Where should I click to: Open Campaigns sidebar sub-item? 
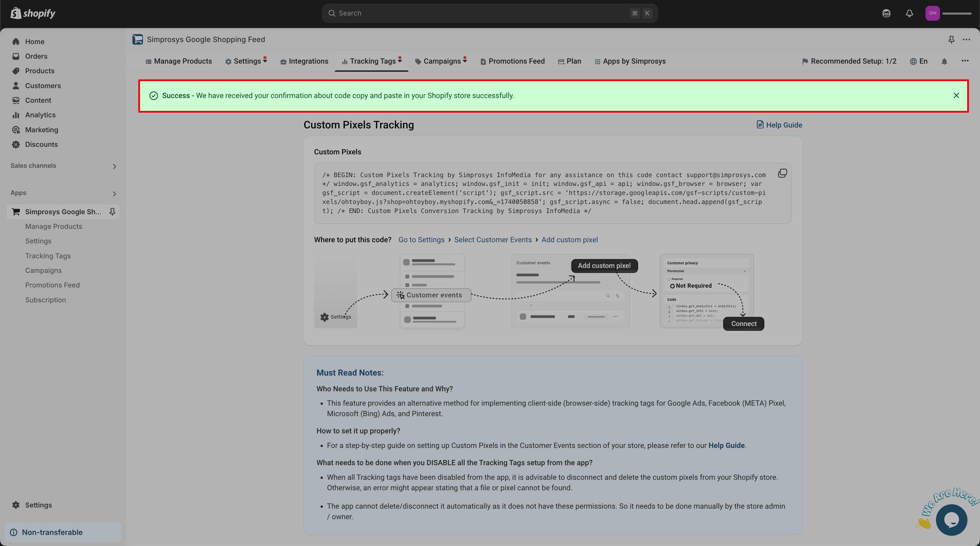point(43,270)
